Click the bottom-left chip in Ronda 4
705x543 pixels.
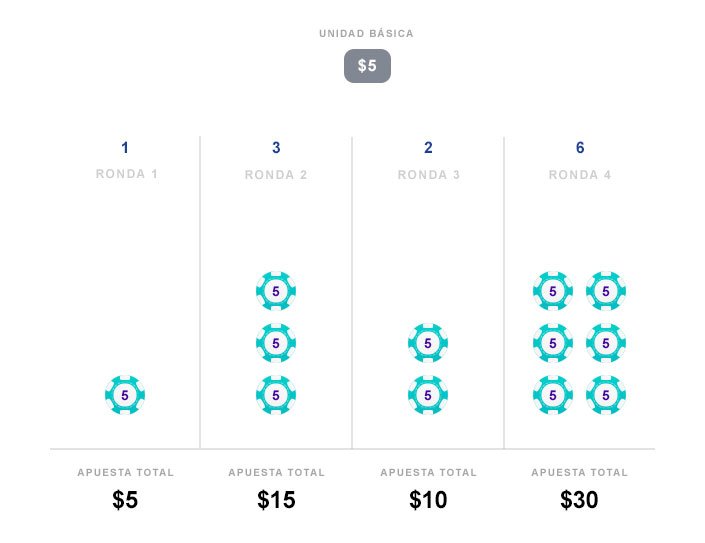click(553, 395)
